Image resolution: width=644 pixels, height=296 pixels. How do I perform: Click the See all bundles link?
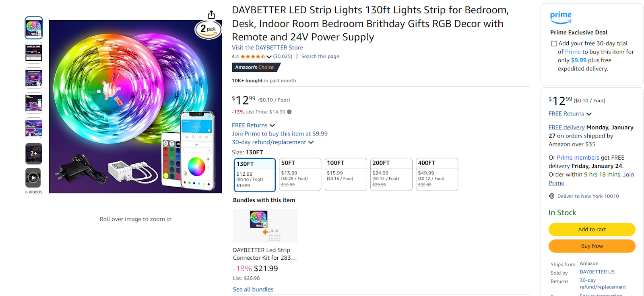[253, 289]
